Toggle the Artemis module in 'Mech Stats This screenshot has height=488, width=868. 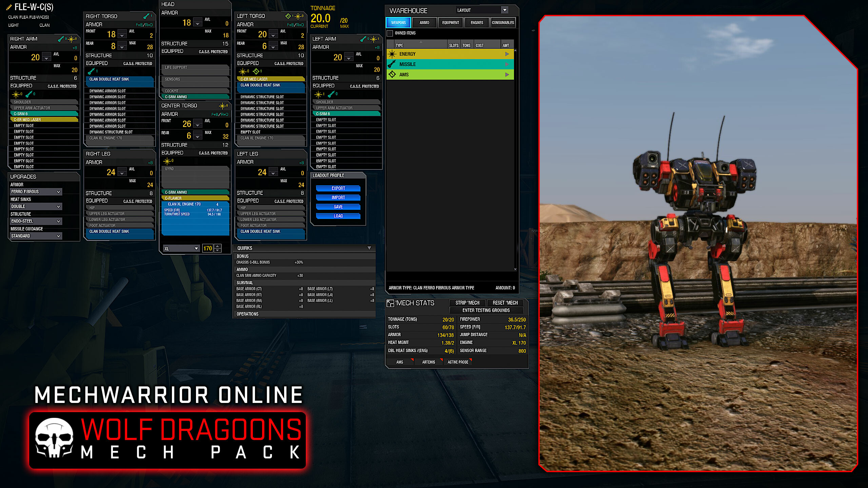[428, 362]
